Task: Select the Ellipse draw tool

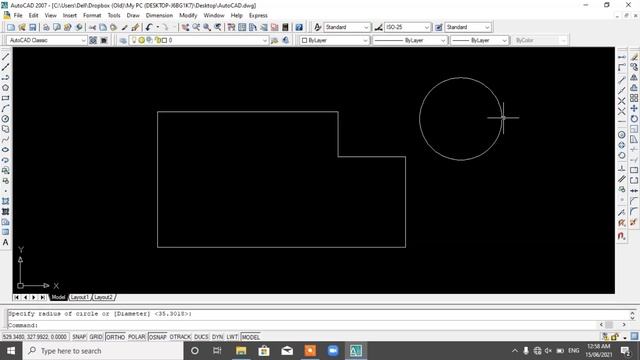Action: tap(5, 150)
